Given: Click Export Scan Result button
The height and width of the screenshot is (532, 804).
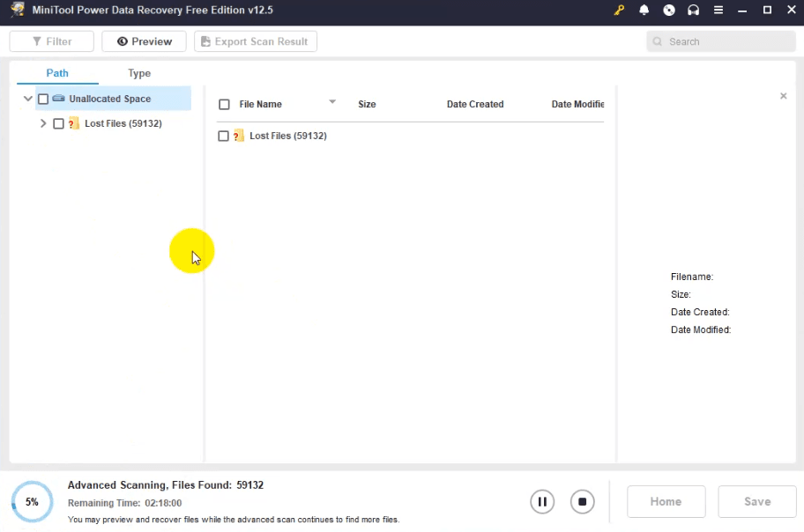Looking at the screenshot, I should (x=256, y=41).
